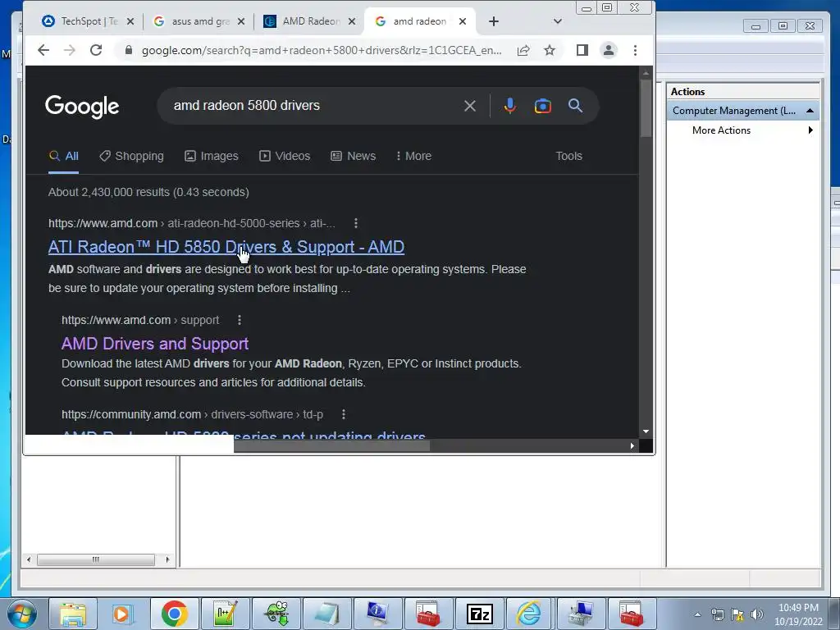Screen dimensions: 840x630
Task: Open Chrome side panel
Action: point(582,50)
